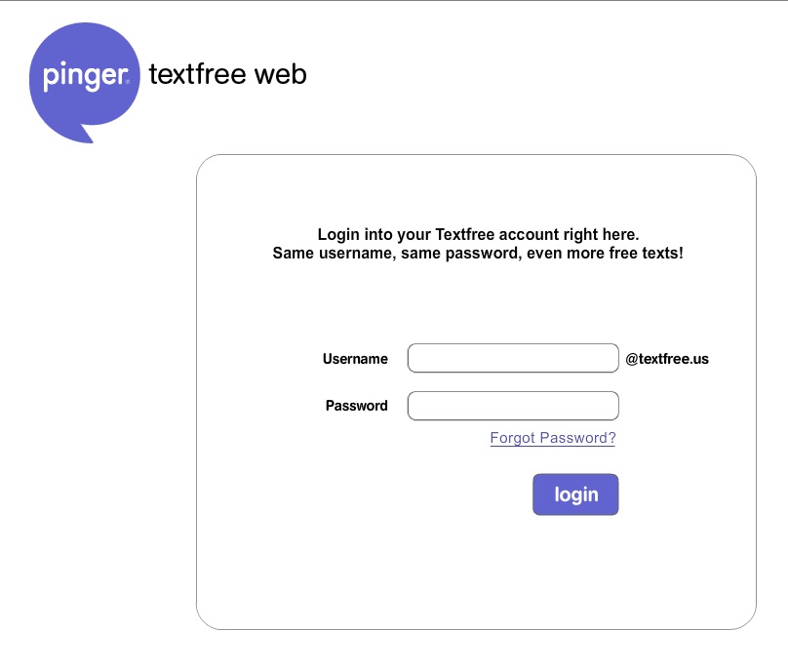This screenshot has width=788, height=672.
Task: Click the registered trademark symbol on logo
Action: (x=128, y=81)
